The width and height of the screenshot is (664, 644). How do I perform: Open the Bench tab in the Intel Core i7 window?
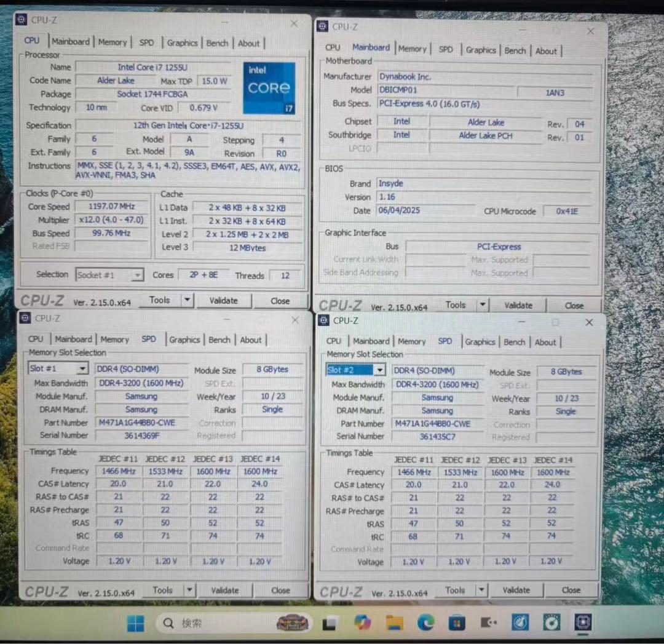pyautogui.click(x=217, y=43)
